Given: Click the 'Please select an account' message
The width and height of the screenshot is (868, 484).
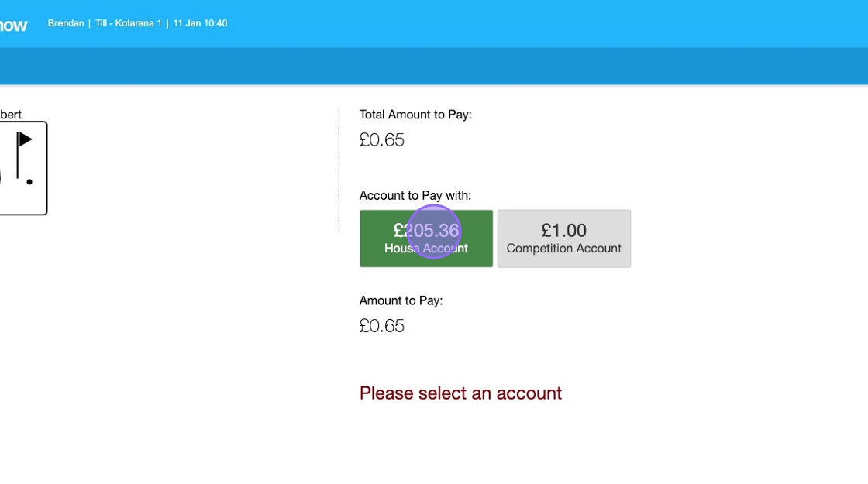Looking at the screenshot, I should pos(460,393).
